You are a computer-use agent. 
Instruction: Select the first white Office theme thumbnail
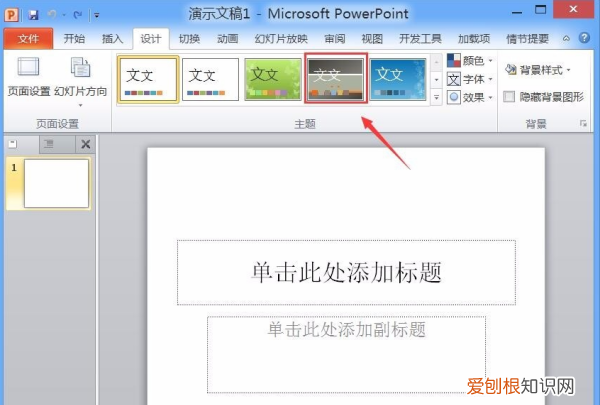148,80
